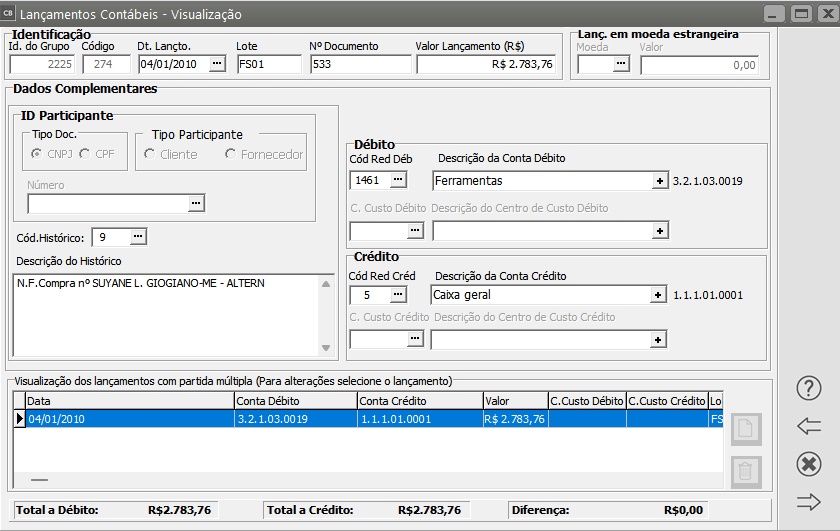Click the new document icon beside grid
The width and height of the screenshot is (840, 531).
(x=746, y=430)
